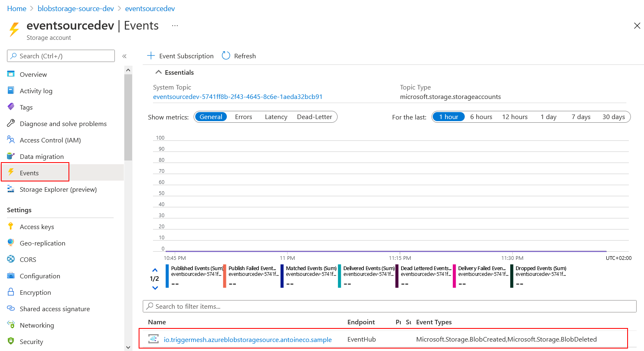
Task: Click blobstorage-source-dev breadcrumb link
Action: point(76,9)
